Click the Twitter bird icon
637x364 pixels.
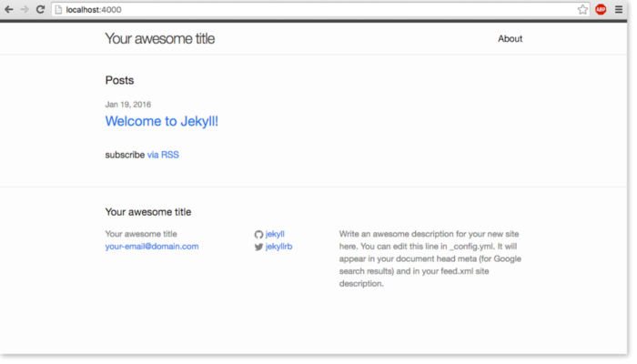258,247
